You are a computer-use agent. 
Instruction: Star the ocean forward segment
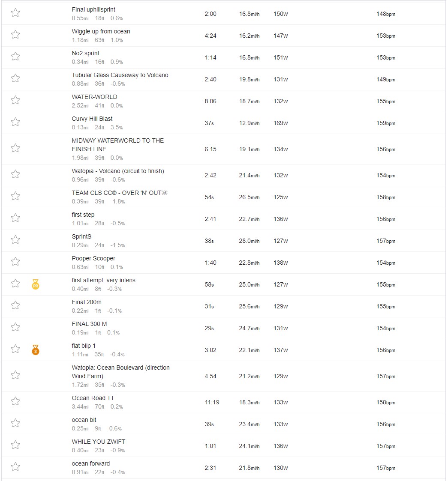(15, 467)
